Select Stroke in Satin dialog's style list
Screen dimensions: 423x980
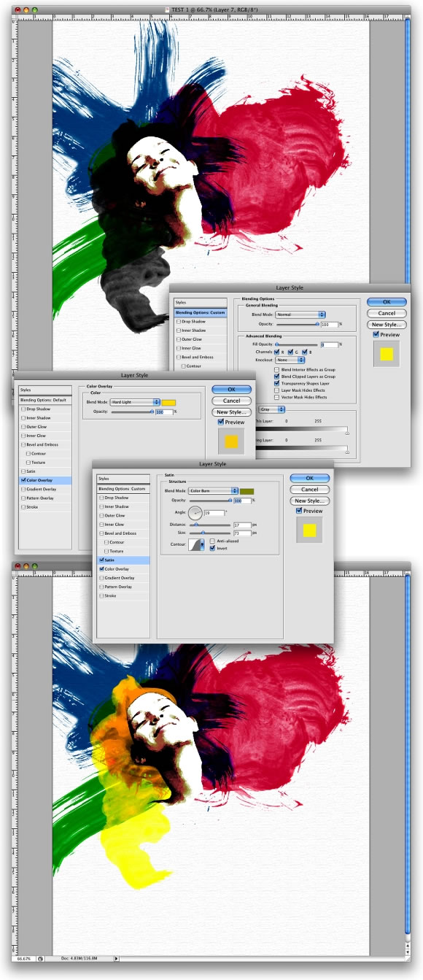click(110, 595)
